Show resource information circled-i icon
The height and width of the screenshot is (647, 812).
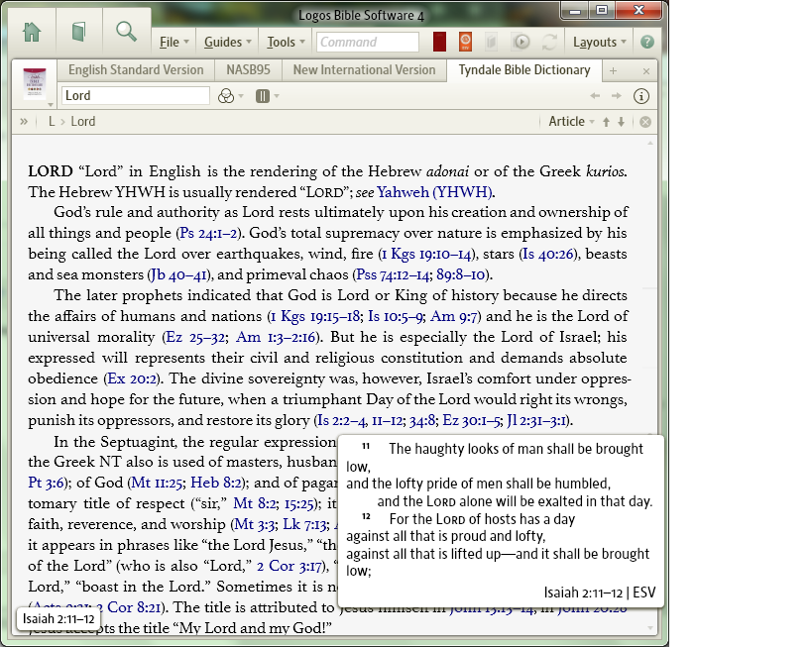[x=641, y=96]
